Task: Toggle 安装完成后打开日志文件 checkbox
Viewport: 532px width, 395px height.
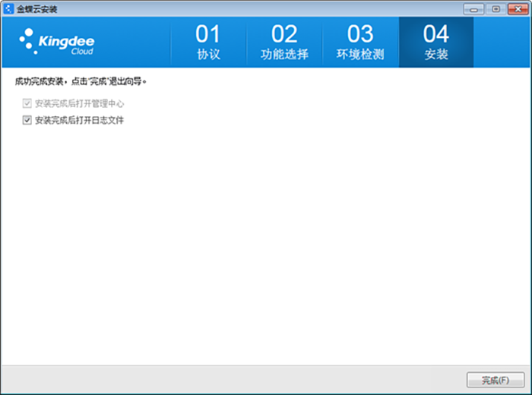Action: tap(27, 120)
